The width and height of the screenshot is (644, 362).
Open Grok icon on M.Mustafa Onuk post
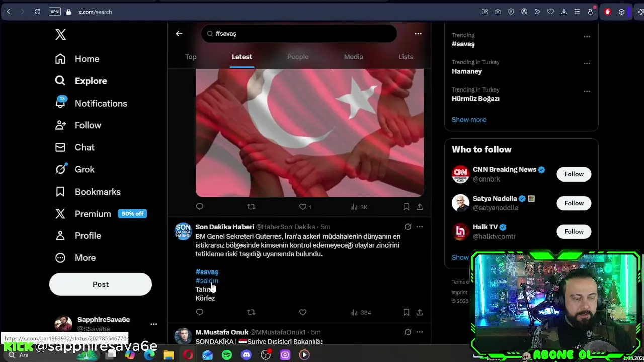pos(408,332)
